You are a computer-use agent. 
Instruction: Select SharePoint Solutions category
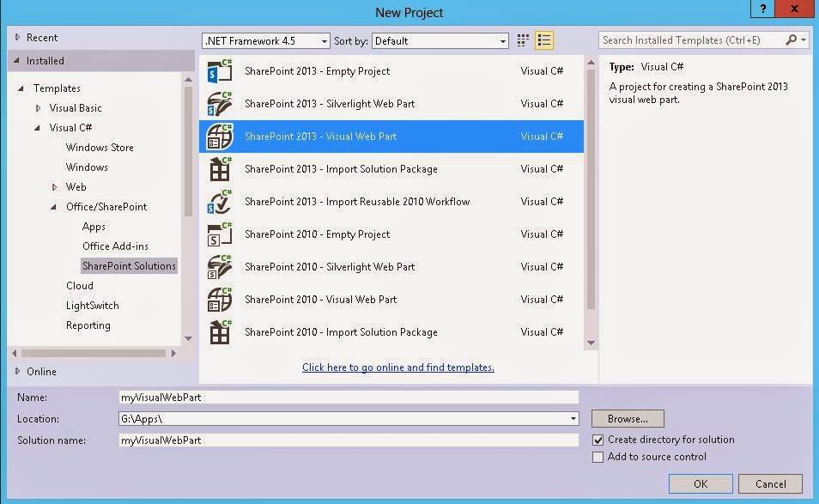(129, 266)
